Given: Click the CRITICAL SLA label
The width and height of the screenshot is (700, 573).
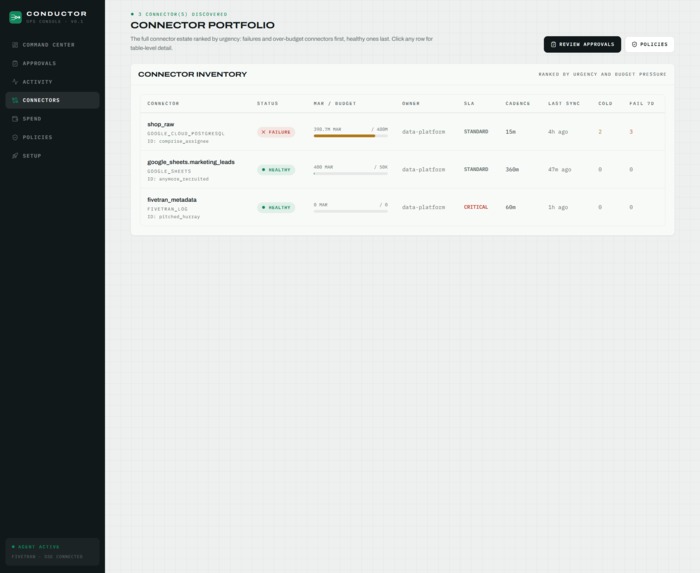Looking at the screenshot, I should click(476, 207).
